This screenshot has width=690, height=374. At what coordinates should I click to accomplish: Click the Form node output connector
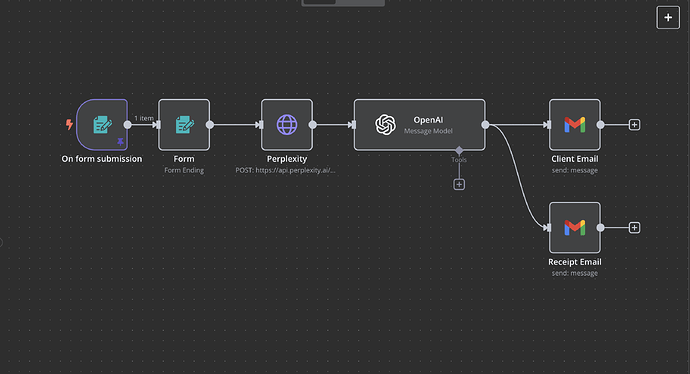click(x=210, y=125)
